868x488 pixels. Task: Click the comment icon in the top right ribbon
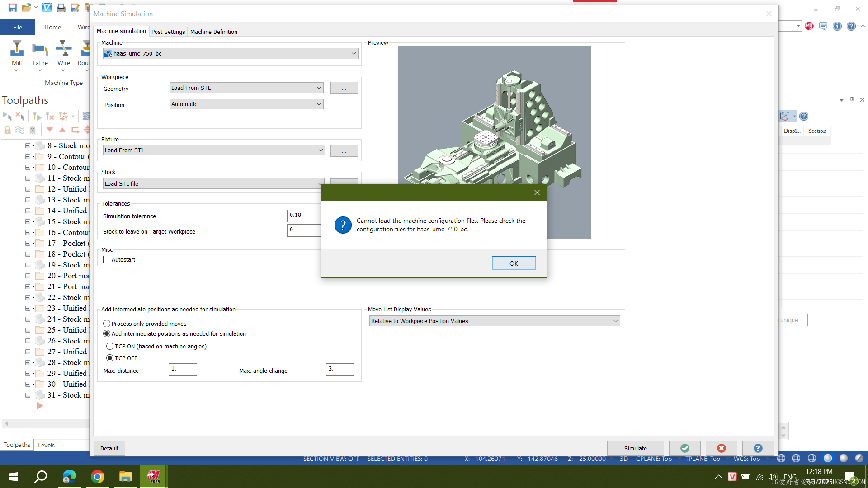823,26
